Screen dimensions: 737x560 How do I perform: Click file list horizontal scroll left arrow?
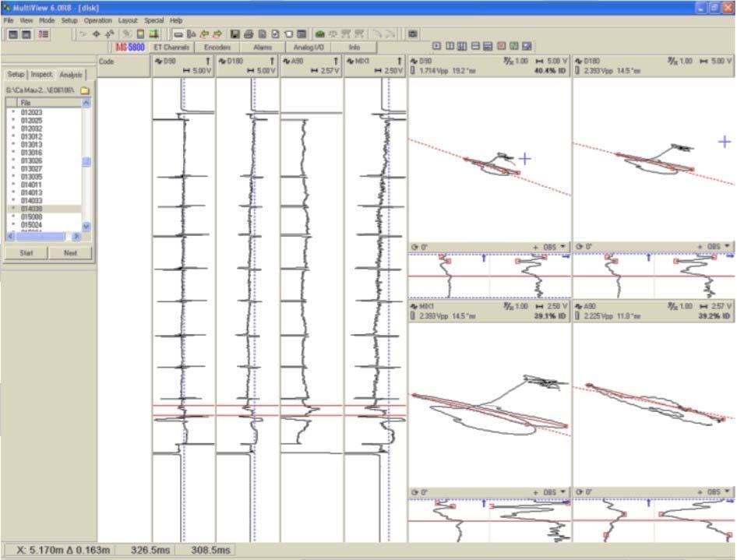pos(10,236)
